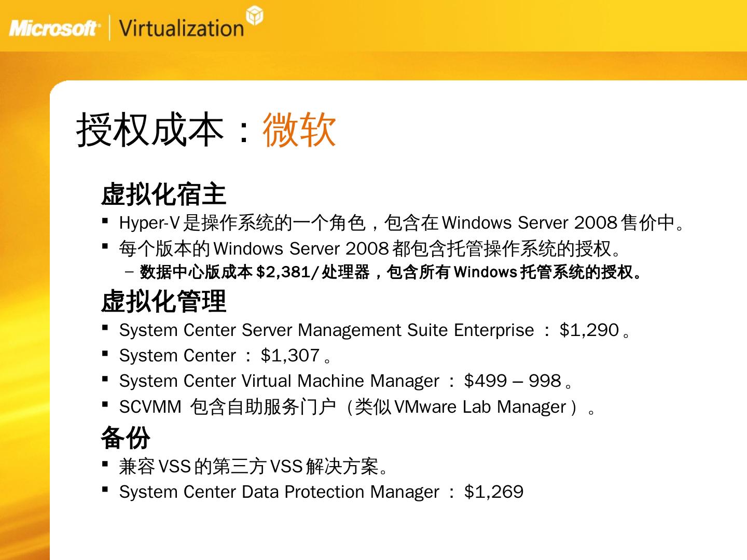
Task: Click the square bullet before SCVMM
Action: pyautogui.click(x=105, y=404)
